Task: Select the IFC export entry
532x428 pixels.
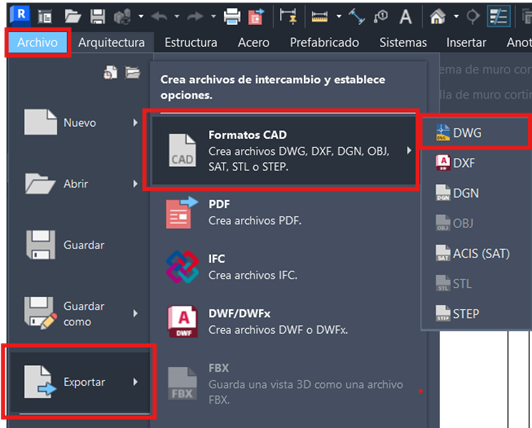Action: click(284, 267)
